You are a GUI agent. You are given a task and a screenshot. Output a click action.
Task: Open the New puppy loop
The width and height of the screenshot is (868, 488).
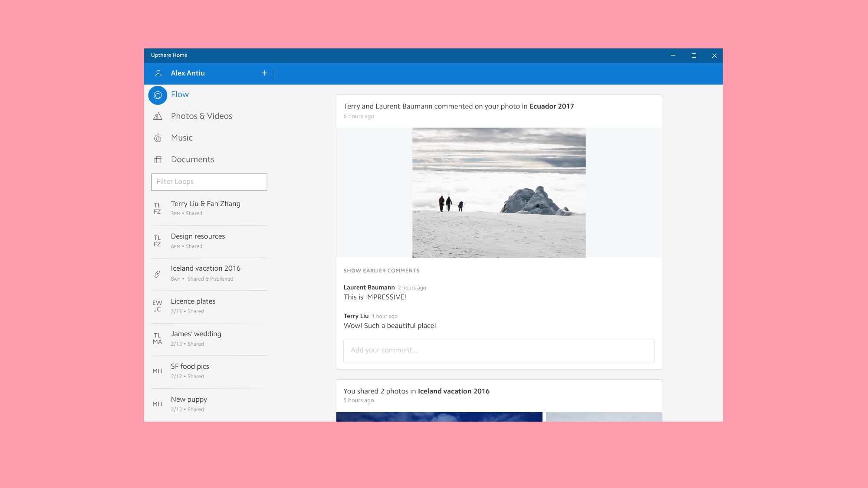(x=189, y=403)
